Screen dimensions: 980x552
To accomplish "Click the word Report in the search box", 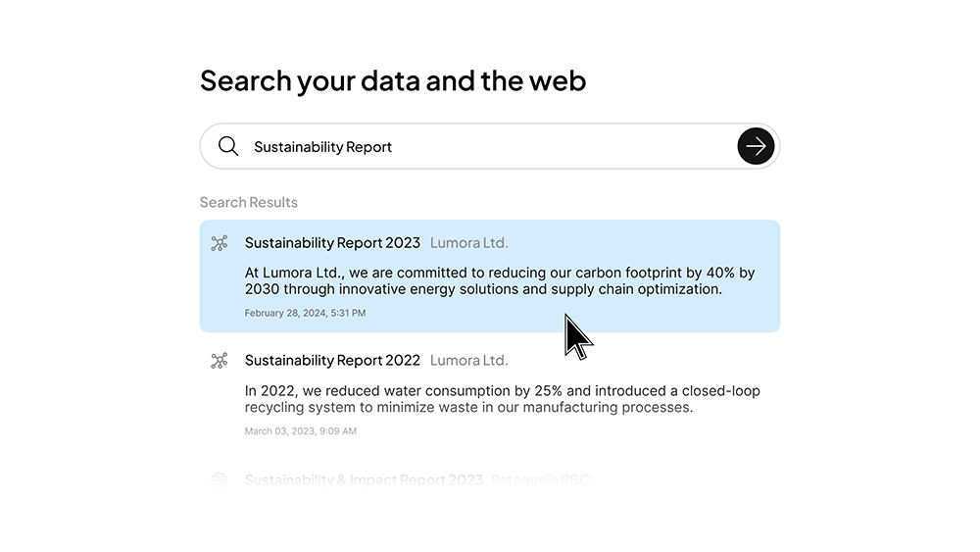I will point(368,147).
